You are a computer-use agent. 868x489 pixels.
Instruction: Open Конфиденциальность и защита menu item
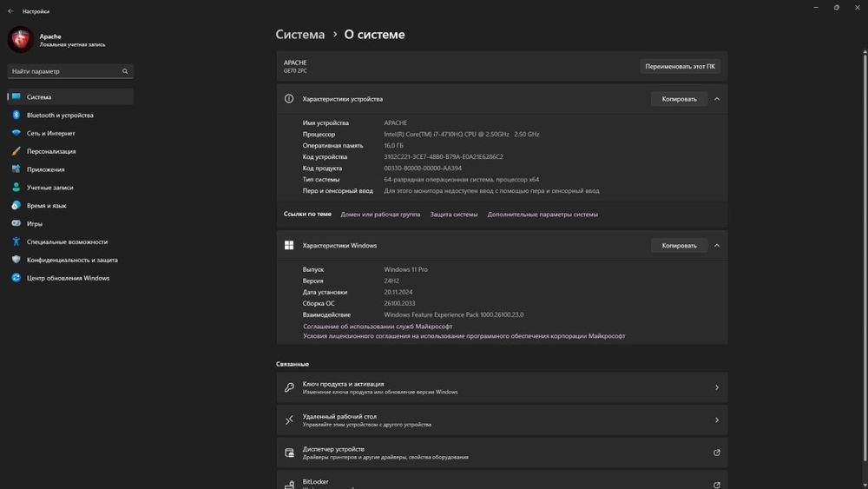tap(72, 260)
